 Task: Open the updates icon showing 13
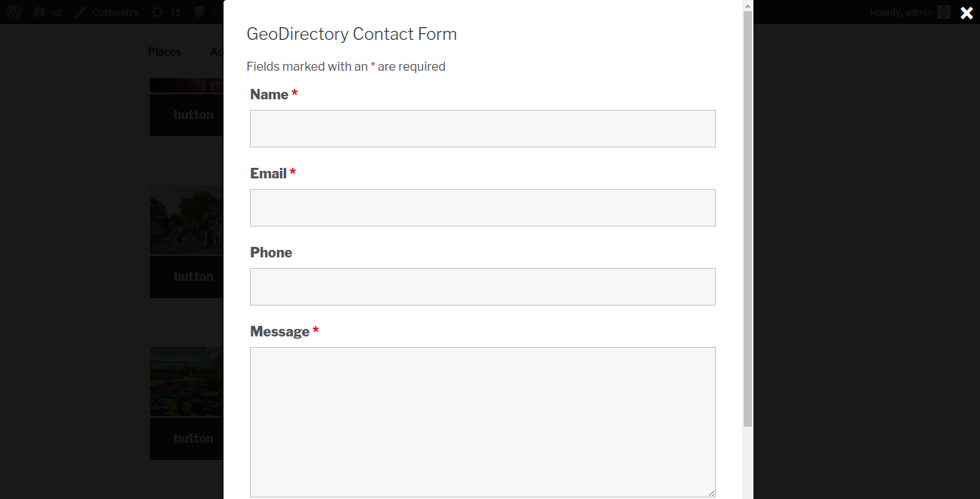tap(157, 12)
